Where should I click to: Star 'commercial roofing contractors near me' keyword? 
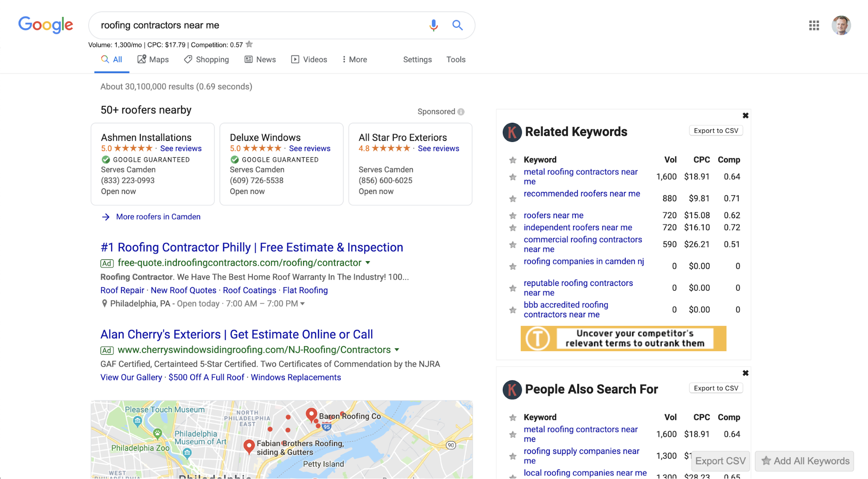click(512, 245)
